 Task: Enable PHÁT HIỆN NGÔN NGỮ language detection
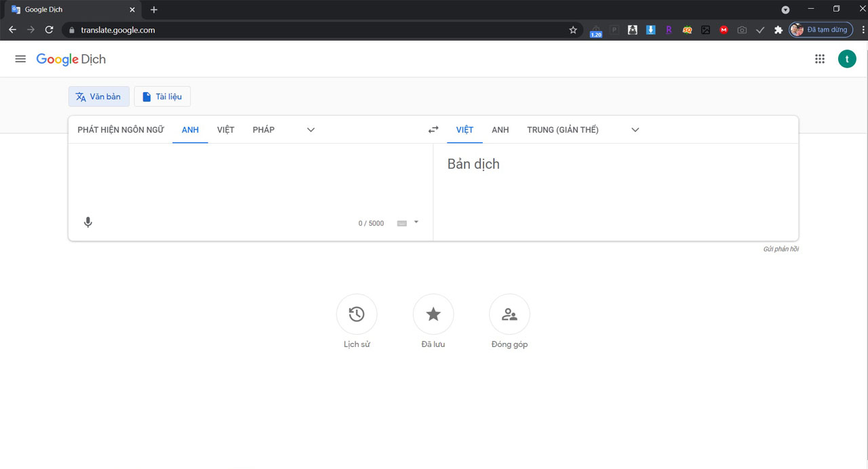121,129
